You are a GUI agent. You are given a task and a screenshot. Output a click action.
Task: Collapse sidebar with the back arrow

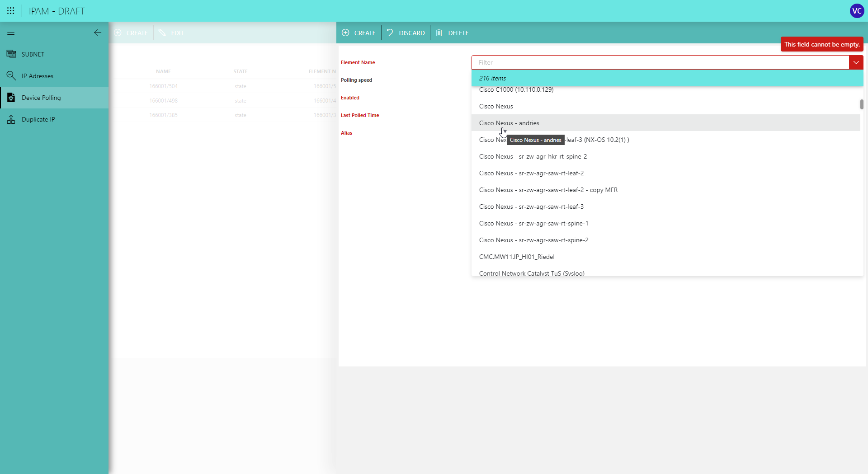(x=97, y=33)
